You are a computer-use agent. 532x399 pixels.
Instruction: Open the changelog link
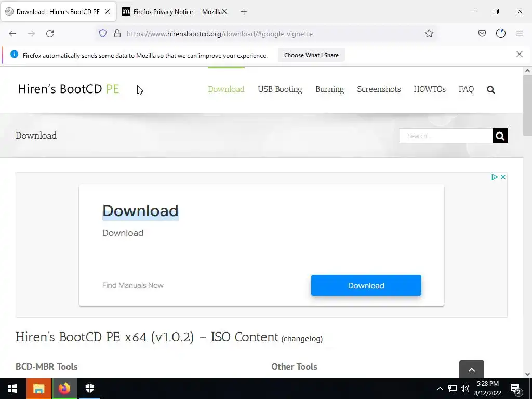(302, 339)
